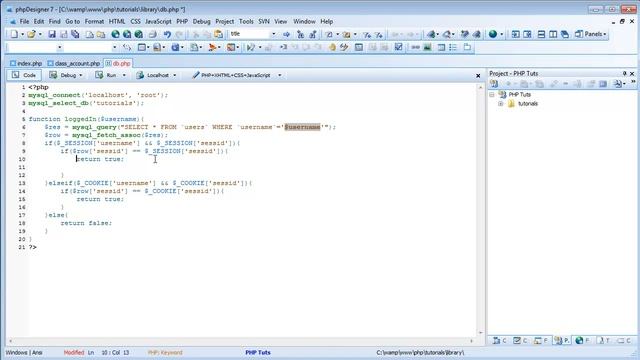This screenshot has height=360, width=640.
Task: Click the file path in the status bar
Action: 420,353
